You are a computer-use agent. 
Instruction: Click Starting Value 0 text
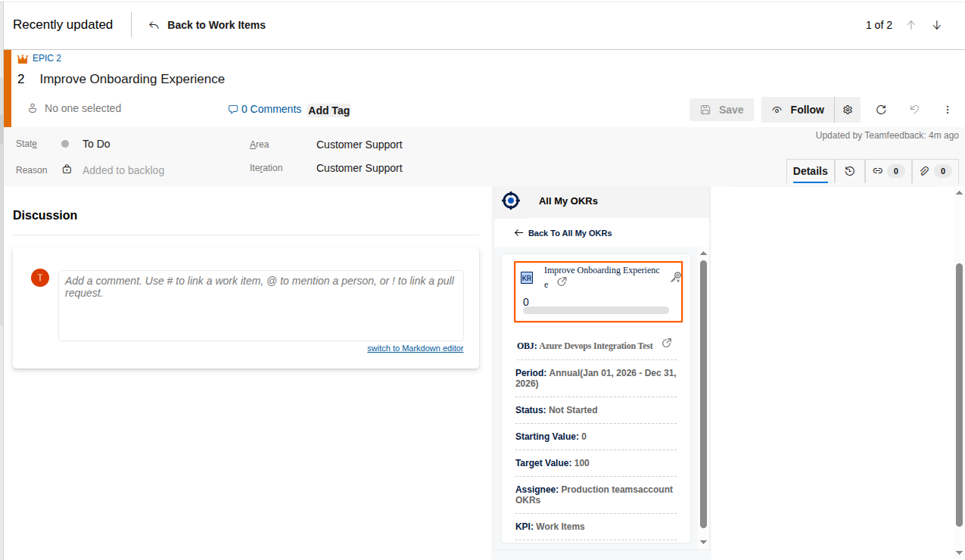pos(551,437)
